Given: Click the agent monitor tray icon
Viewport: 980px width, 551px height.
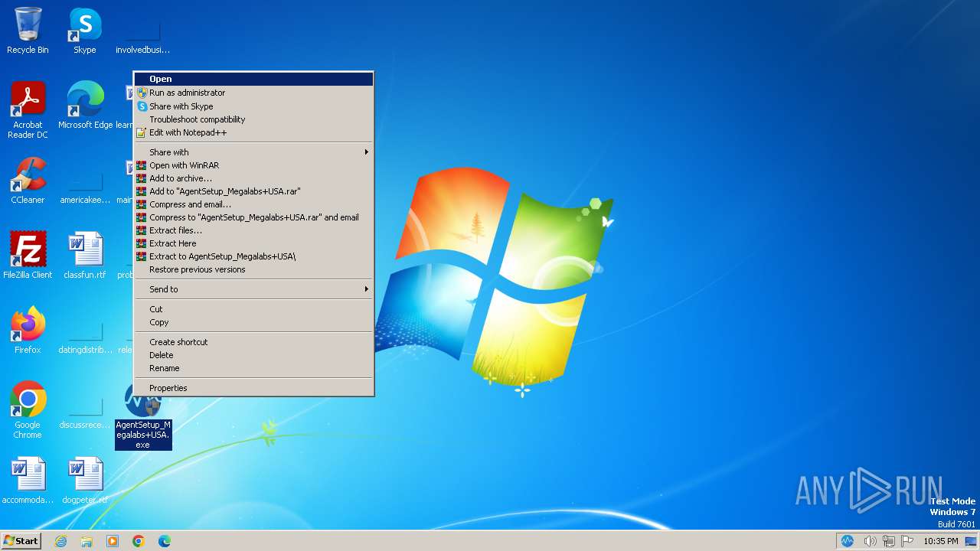Looking at the screenshot, I should pos(848,541).
